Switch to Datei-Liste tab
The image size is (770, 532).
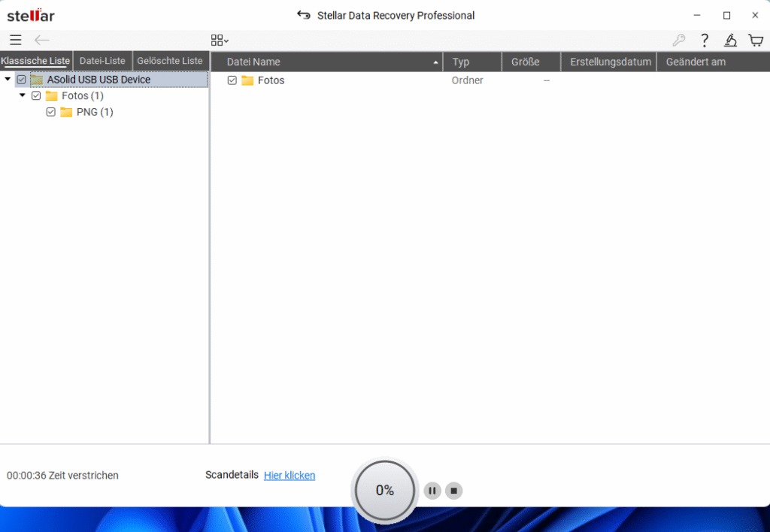(x=102, y=61)
